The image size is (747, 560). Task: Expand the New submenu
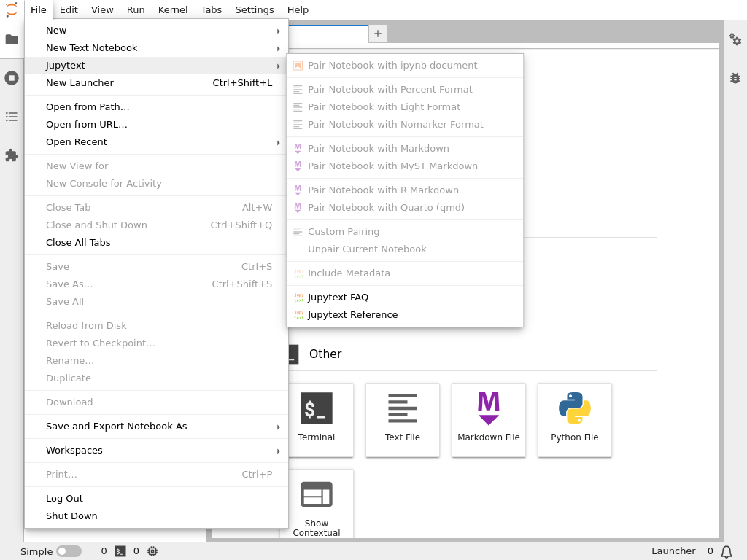point(156,31)
